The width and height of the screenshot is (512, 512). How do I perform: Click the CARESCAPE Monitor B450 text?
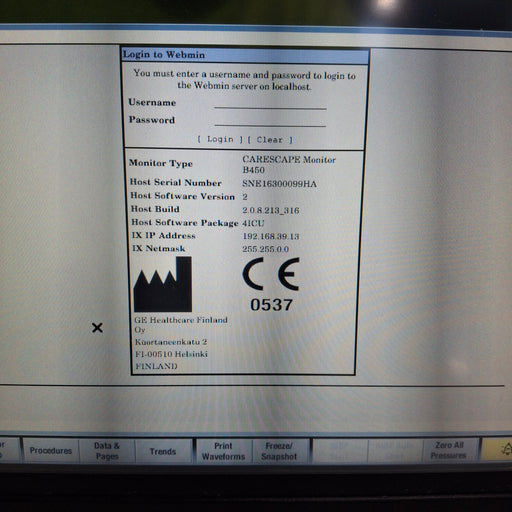(289, 165)
